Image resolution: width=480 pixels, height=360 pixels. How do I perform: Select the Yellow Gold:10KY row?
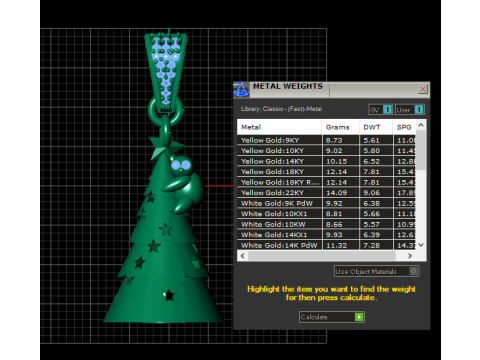click(x=326, y=151)
